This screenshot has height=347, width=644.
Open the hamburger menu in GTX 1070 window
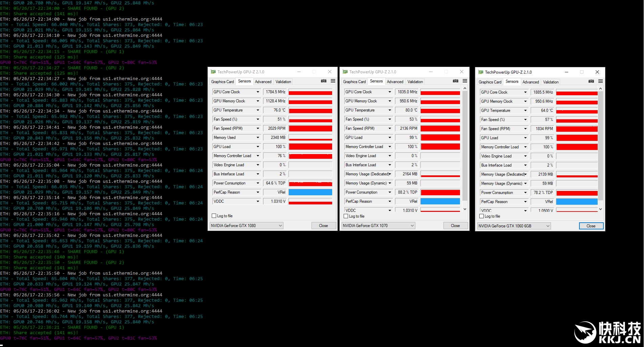(465, 81)
